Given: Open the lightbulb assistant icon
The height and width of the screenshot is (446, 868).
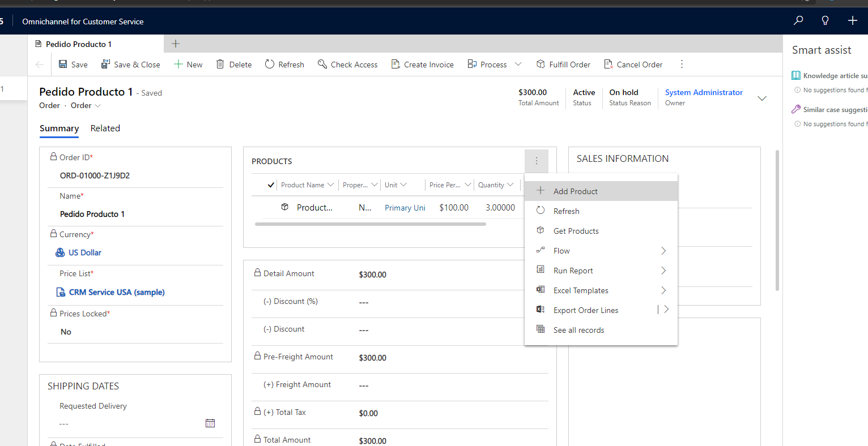Looking at the screenshot, I should (x=826, y=21).
